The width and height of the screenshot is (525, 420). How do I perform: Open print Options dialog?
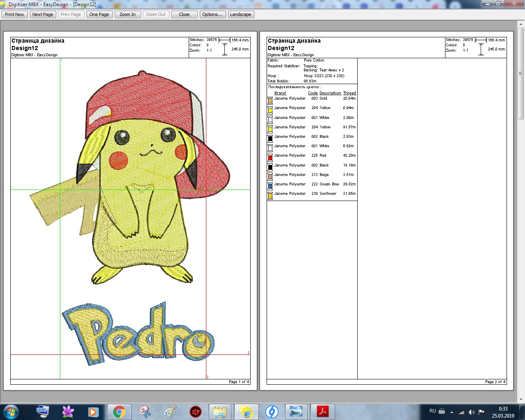(x=212, y=14)
